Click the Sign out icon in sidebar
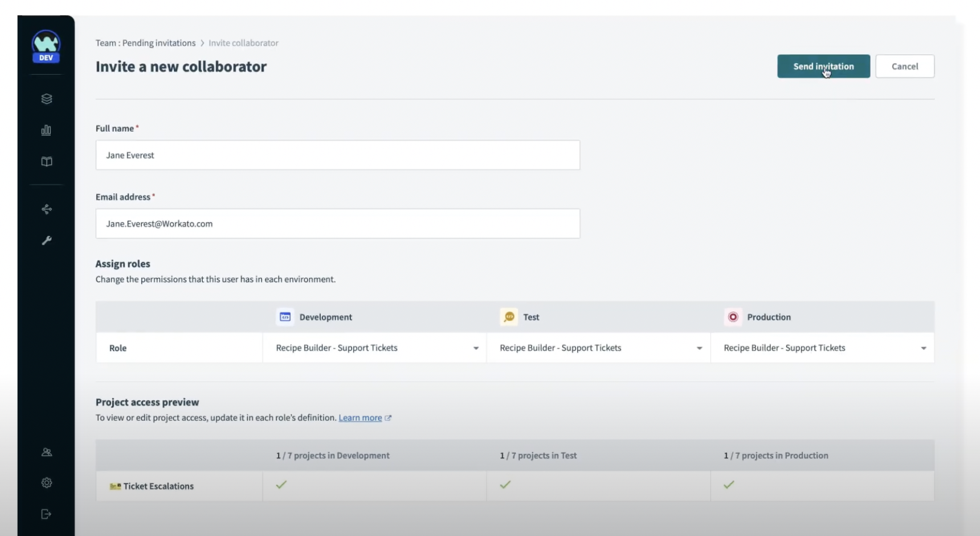980x536 pixels. [47, 514]
